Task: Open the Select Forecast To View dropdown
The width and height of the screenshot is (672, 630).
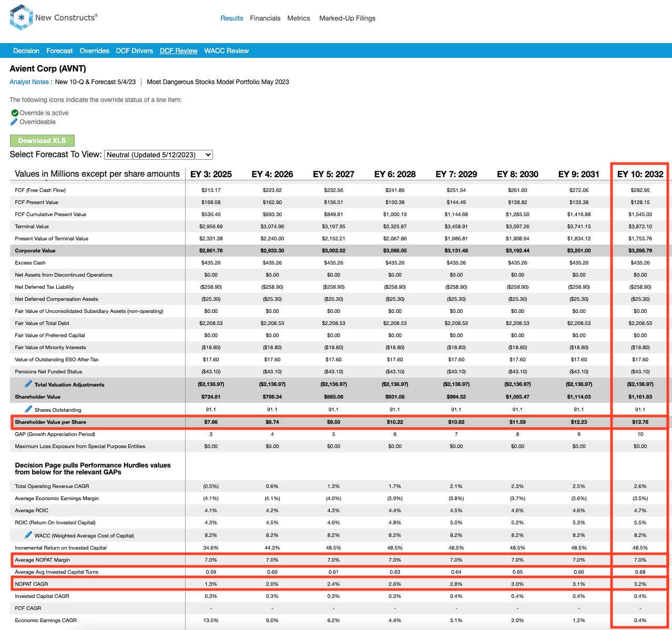Action: click(159, 155)
